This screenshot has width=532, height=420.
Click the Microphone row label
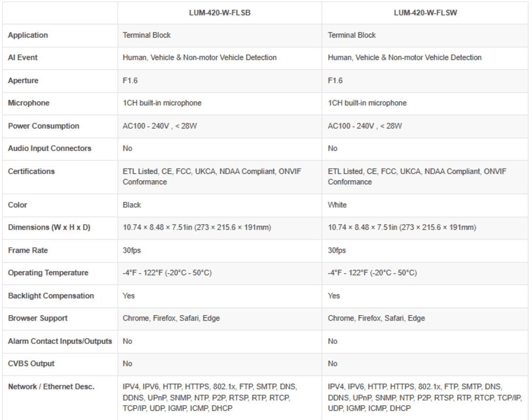click(29, 103)
